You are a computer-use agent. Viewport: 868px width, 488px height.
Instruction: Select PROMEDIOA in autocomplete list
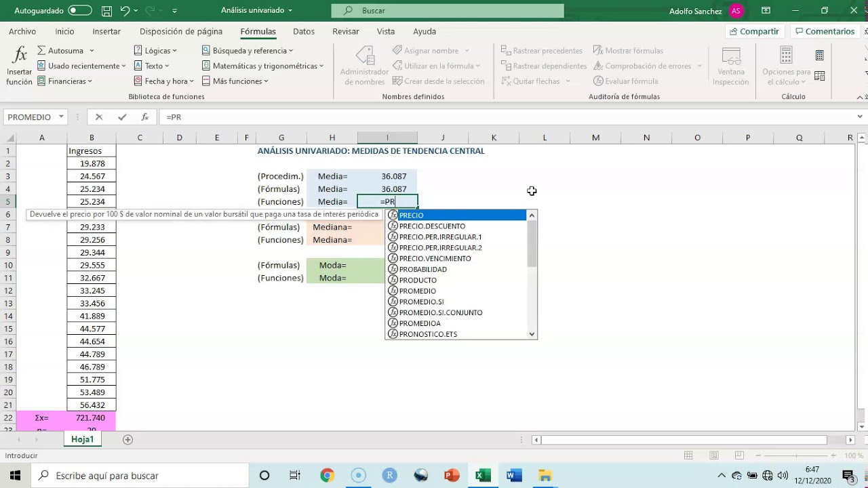456,324
